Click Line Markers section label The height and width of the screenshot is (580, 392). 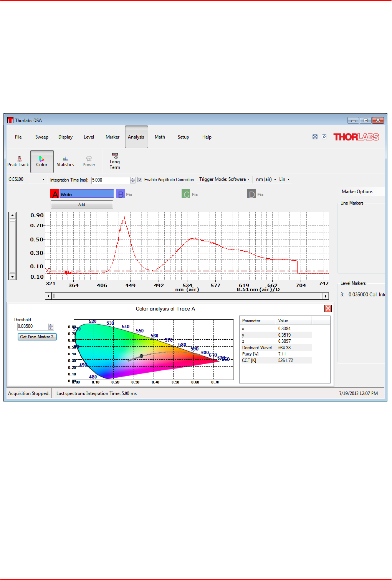(352, 203)
